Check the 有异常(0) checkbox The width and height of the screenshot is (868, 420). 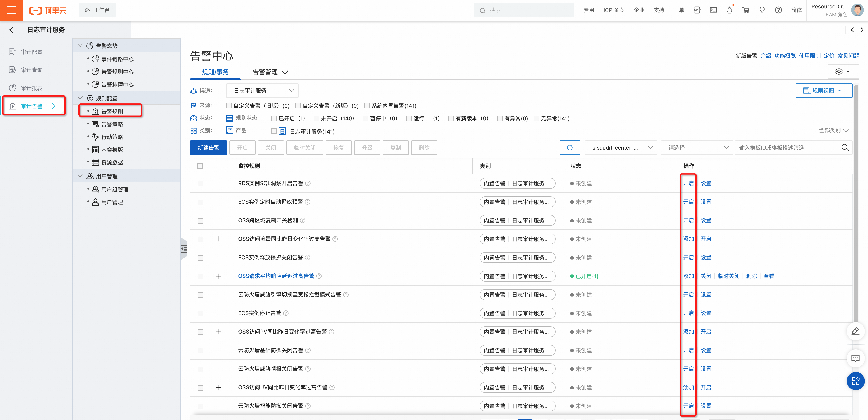pyautogui.click(x=500, y=118)
